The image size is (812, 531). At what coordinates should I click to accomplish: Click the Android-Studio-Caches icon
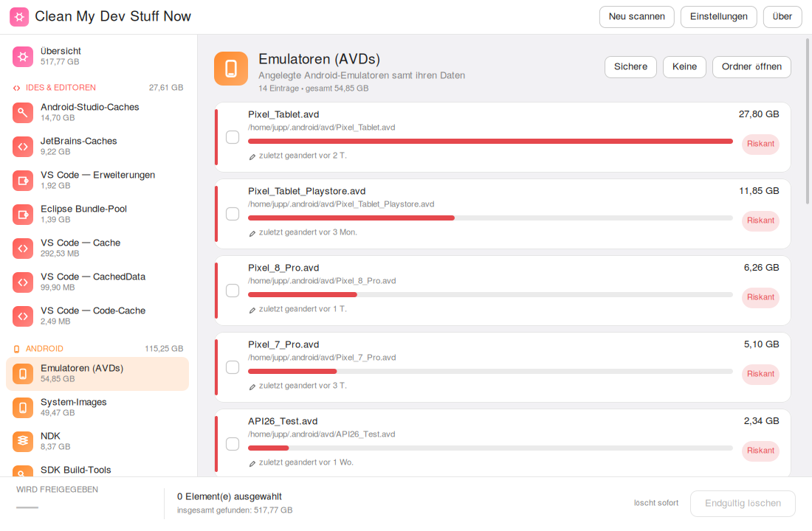23,112
